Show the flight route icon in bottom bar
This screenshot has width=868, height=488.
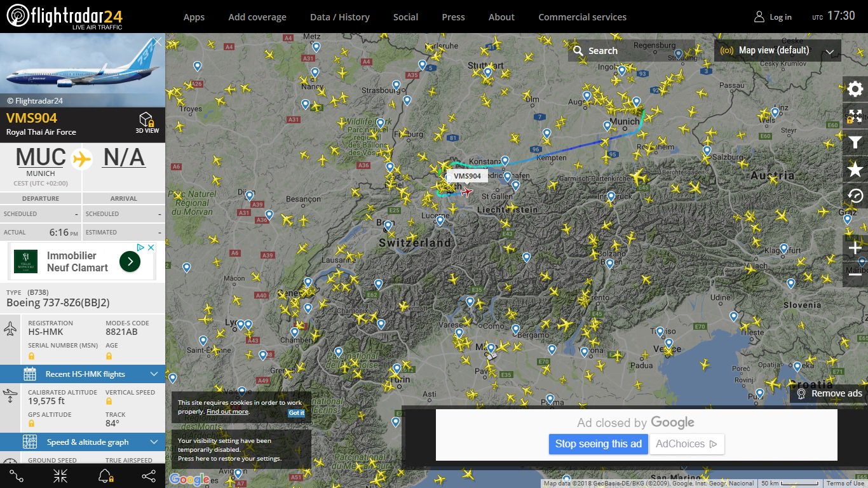17,476
